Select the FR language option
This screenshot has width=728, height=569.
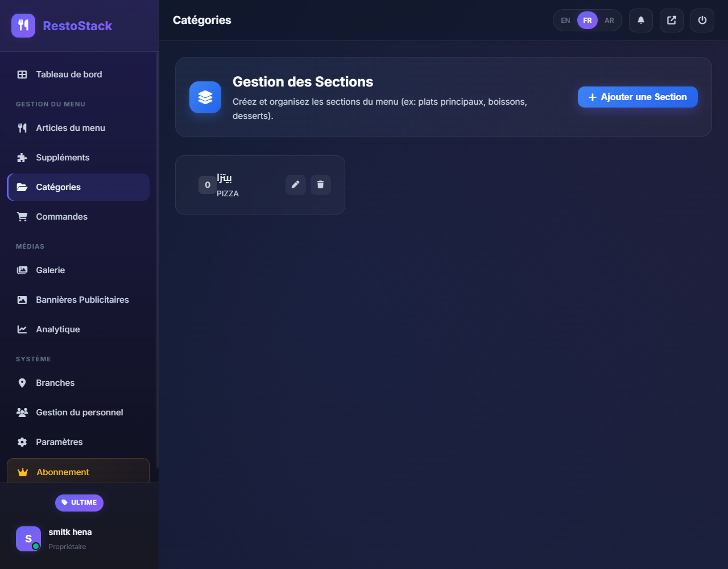tap(587, 20)
